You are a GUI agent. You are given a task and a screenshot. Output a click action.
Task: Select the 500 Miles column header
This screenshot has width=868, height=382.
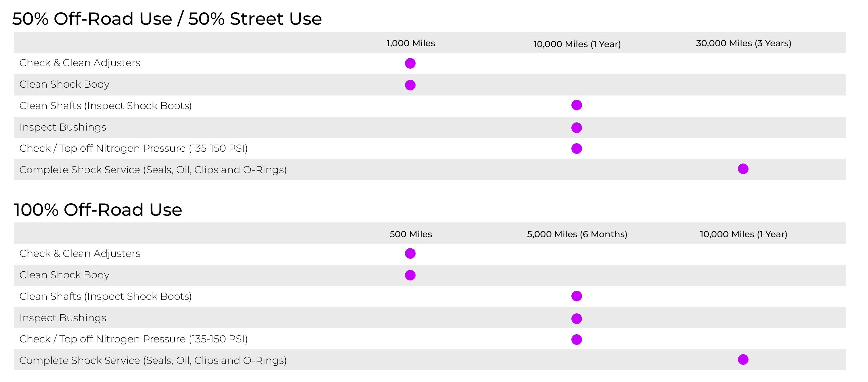tap(411, 234)
